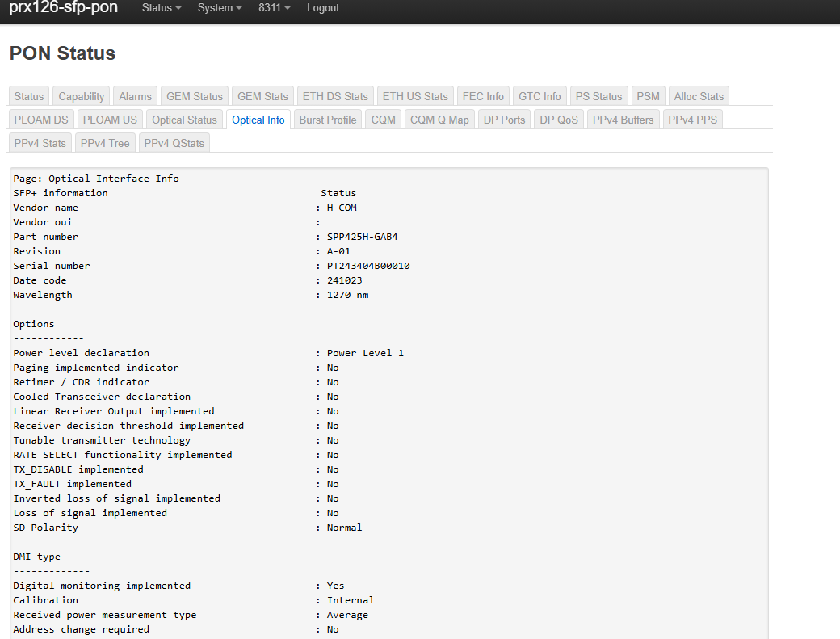Expand the System dropdown in navbar
840x639 pixels.
click(x=220, y=8)
